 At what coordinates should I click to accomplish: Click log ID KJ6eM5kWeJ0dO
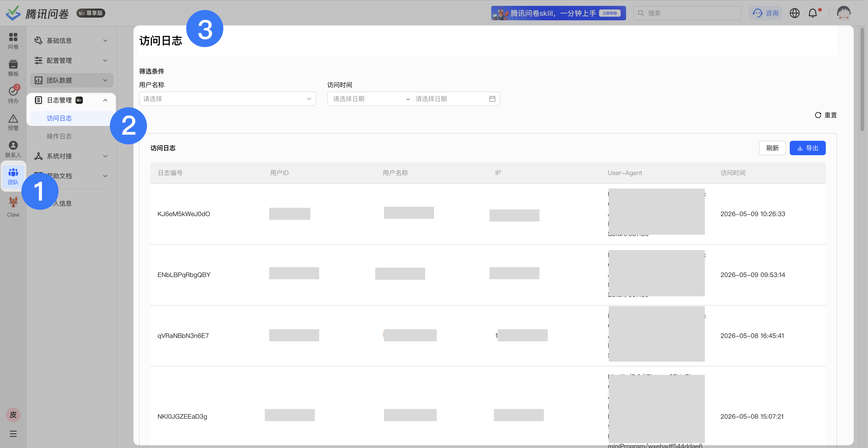(x=184, y=214)
